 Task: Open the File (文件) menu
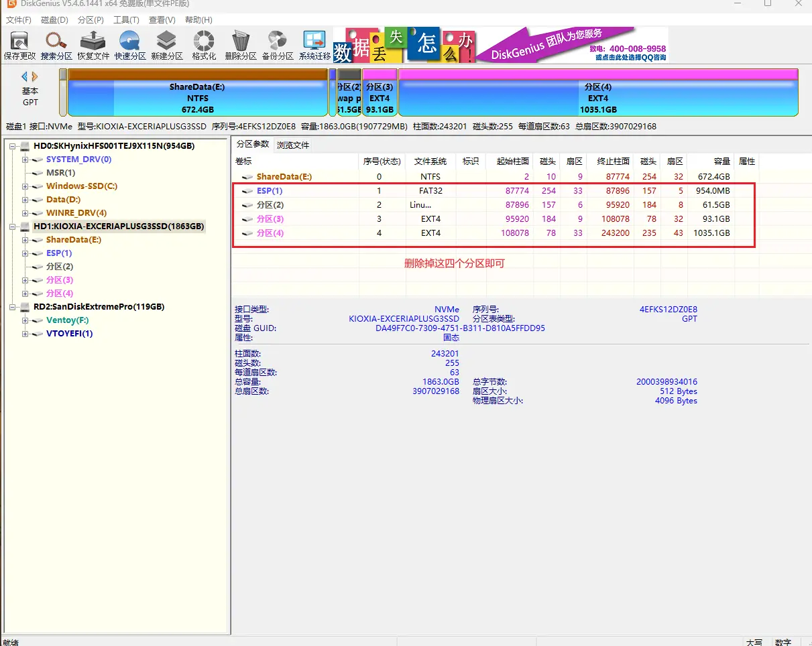click(x=19, y=20)
